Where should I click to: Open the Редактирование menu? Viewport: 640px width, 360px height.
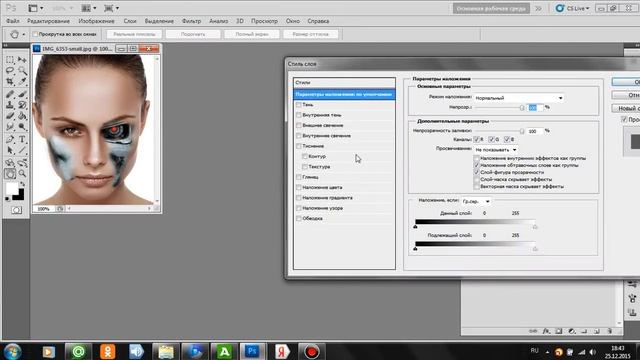(48, 21)
